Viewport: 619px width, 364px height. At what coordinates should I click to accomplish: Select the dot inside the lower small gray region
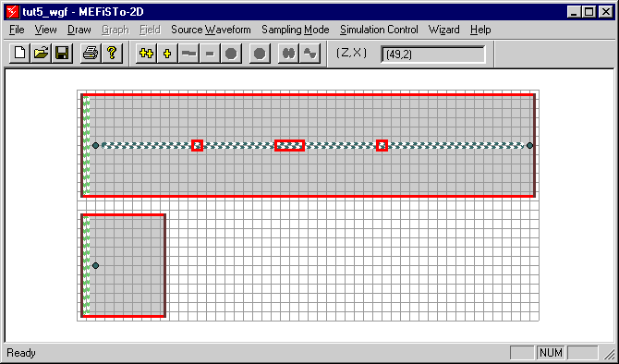coord(95,266)
